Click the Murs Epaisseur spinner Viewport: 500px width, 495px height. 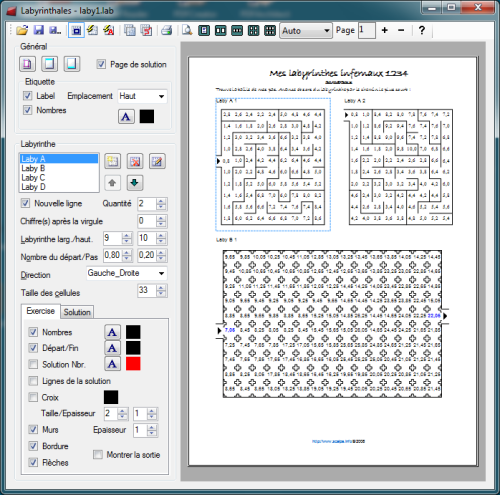(152, 430)
